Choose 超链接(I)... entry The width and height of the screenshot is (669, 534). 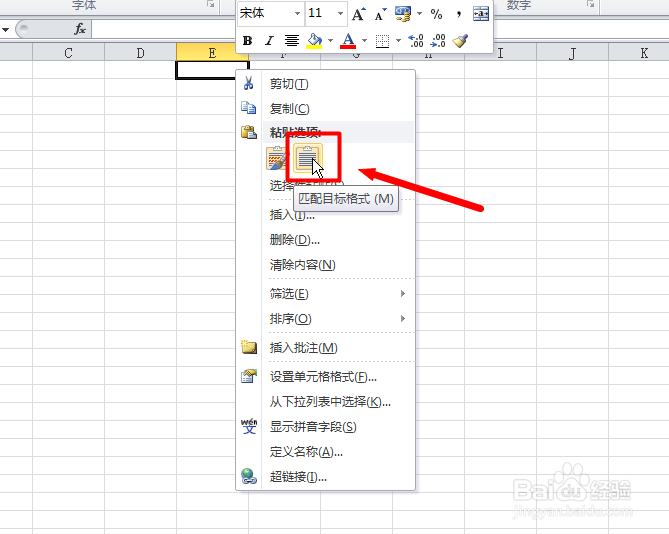coord(326,477)
